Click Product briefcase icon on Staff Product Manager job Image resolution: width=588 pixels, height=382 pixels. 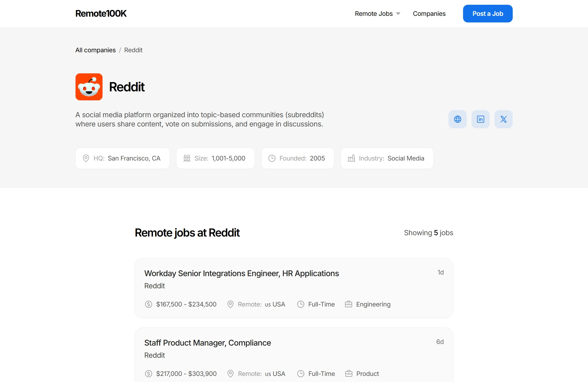349,374
